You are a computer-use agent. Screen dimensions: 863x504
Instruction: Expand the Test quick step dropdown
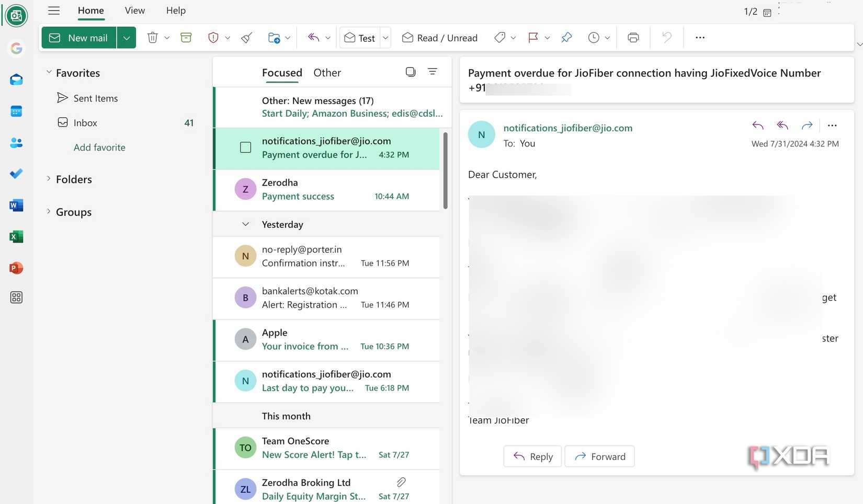pos(385,38)
